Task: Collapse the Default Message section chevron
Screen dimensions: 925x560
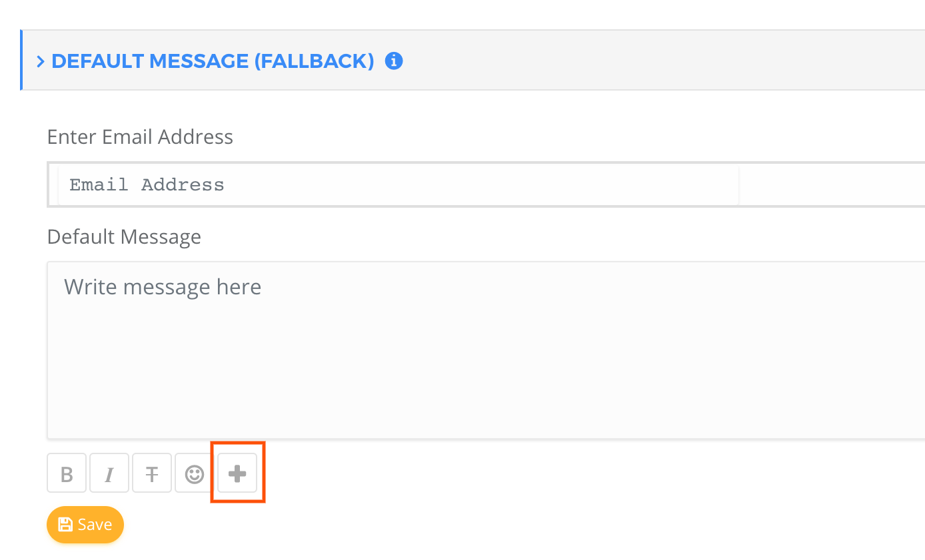Action: [41, 61]
